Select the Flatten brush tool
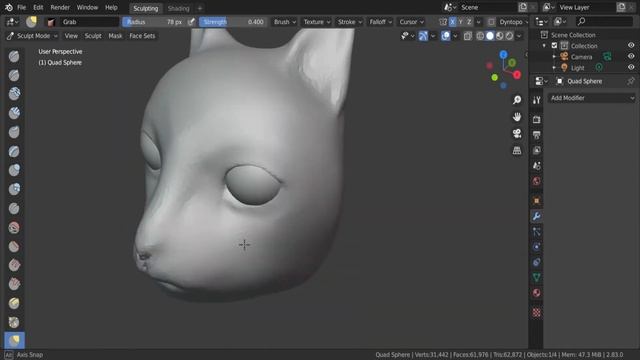This screenshot has width=640, height=360. point(14,247)
